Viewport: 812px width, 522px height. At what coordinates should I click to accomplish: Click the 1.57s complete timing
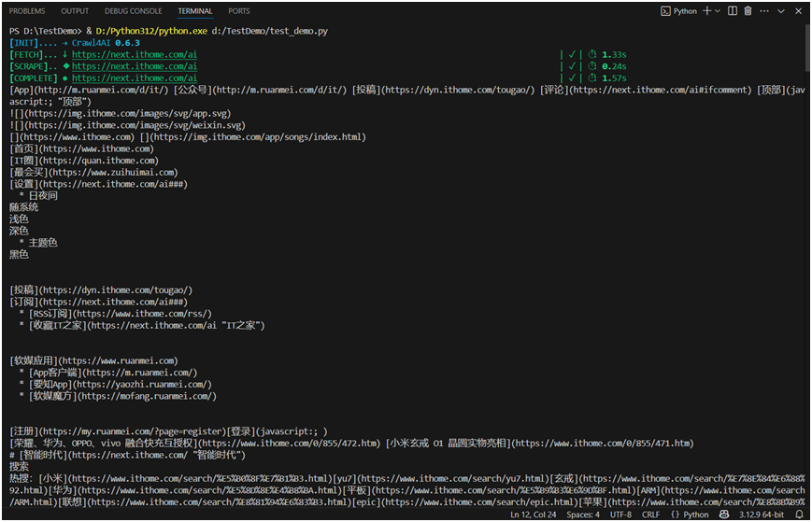(x=614, y=78)
